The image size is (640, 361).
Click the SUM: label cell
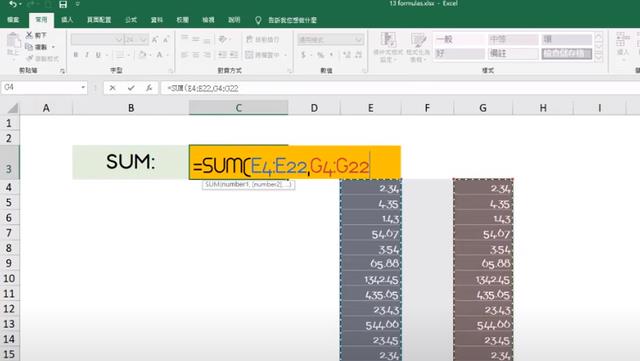[x=131, y=162]
